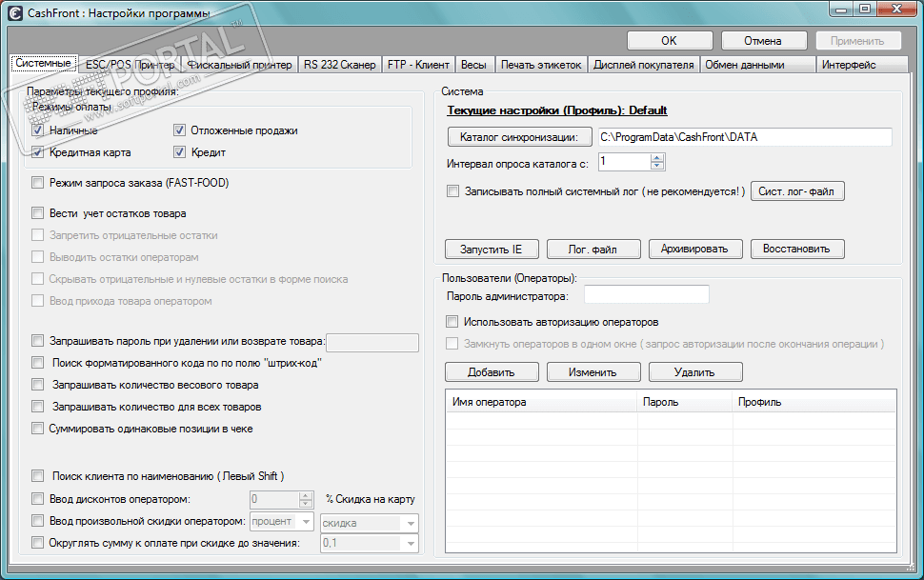Click the CashFront app icon in title bar

[15, 12]
